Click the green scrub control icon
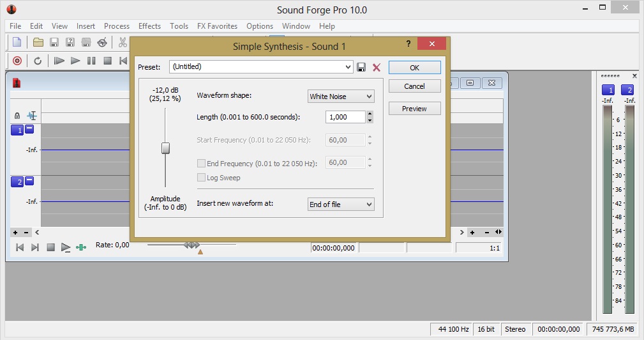This screenshot has width=644, height=340. click(x=81, y=247)
